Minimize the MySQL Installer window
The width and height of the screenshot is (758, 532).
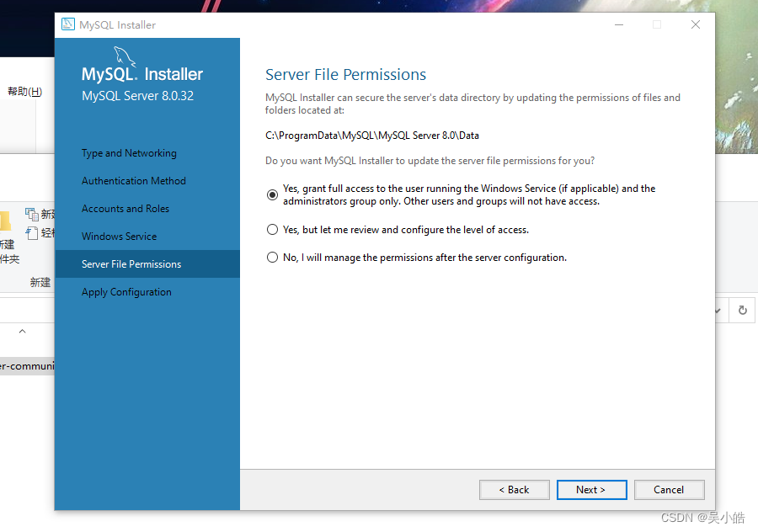[x=619, y=24]
